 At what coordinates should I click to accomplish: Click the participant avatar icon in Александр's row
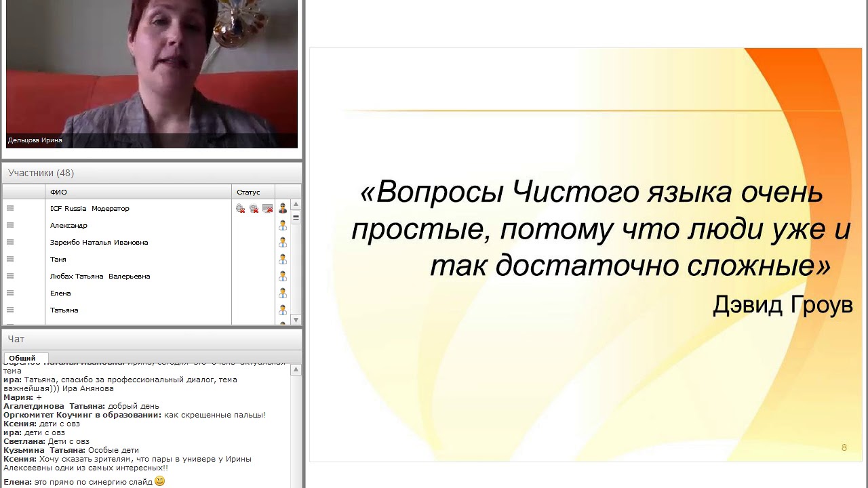(283, 225)
